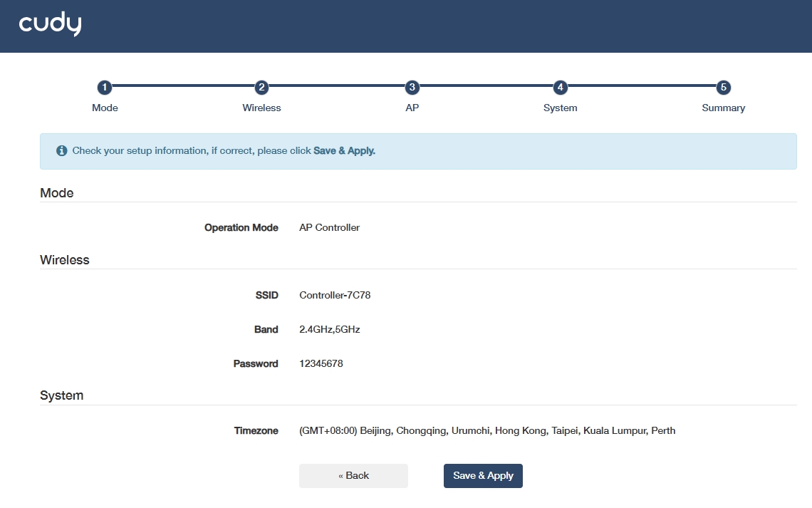Select the Summary step label

pos(724,108)
